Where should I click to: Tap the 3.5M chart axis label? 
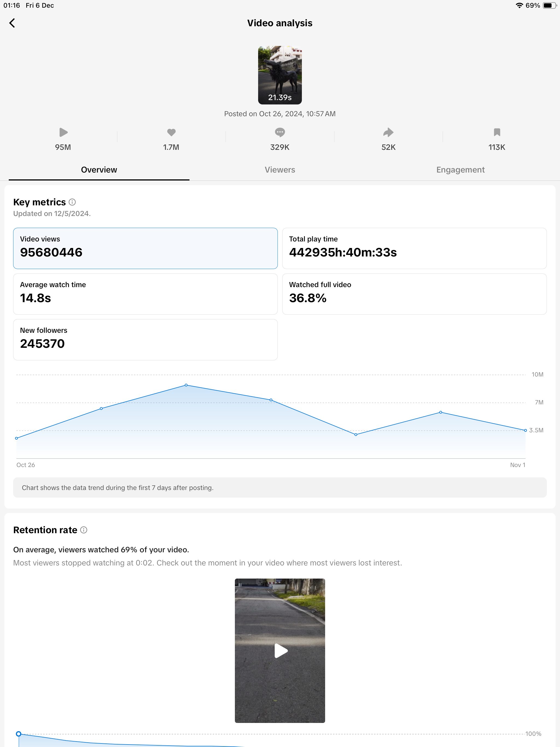536,430
